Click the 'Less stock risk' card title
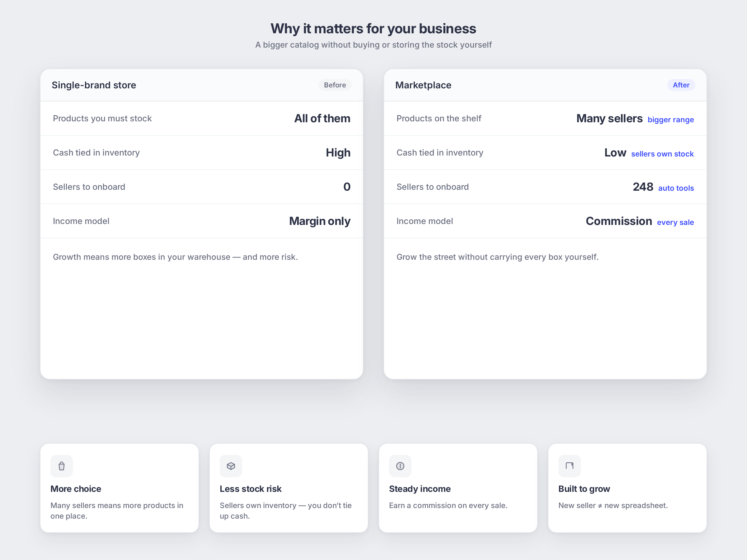The height and width of the screenshot is (560, 747). point(251,489)
